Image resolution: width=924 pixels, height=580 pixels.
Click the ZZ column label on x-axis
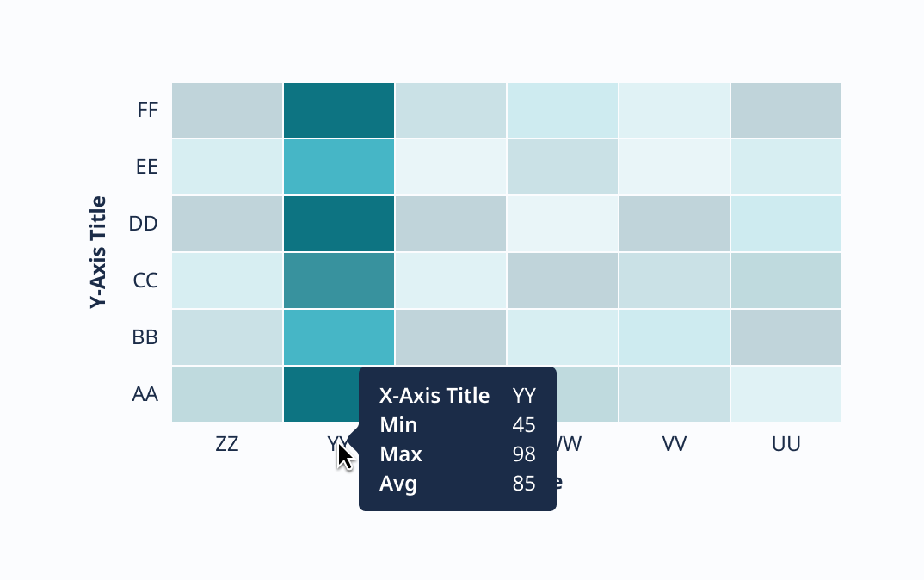pos(227,444)
